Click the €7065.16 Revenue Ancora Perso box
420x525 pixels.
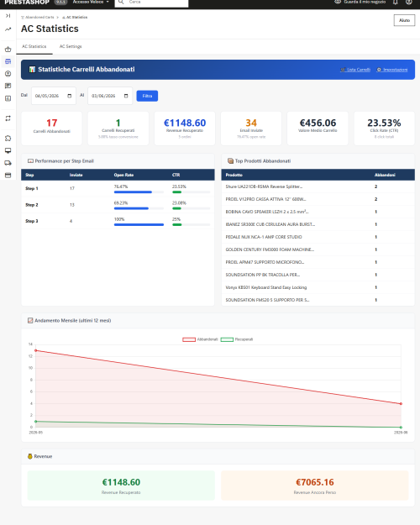coord(315,486)
